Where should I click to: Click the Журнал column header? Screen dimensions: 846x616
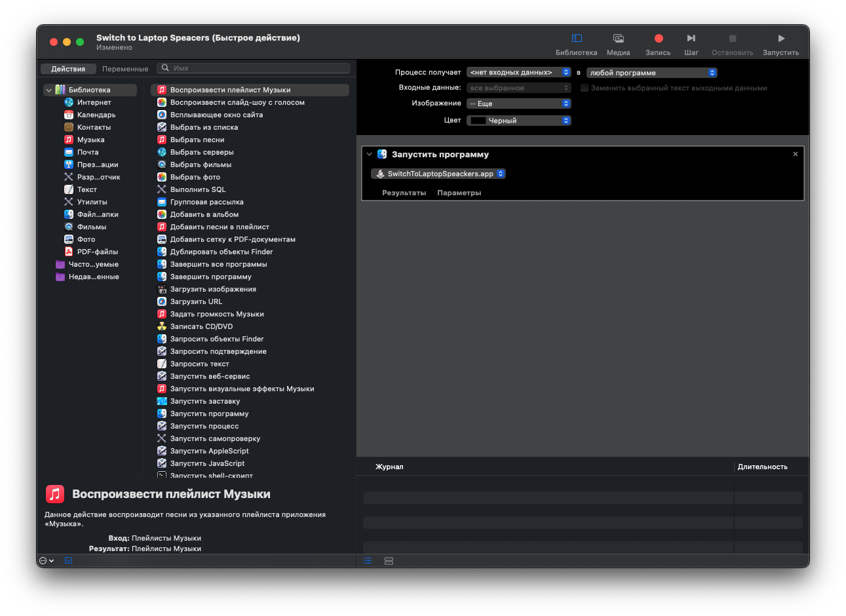pos(389,467)
